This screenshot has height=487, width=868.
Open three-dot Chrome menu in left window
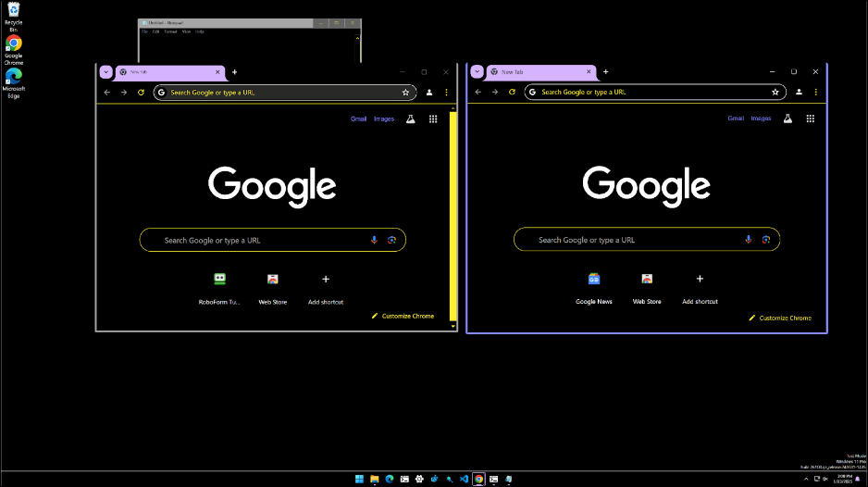coord(446,92)
